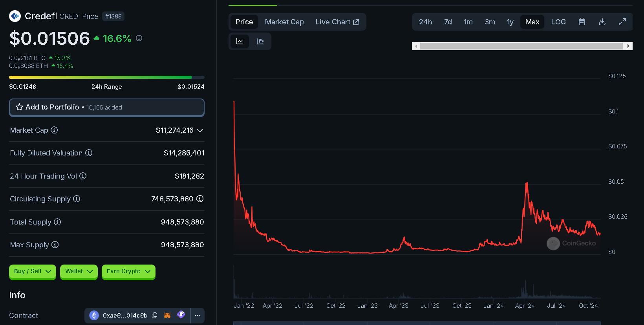This screenshot has width=644, height=325.
Task: Select the Market Cap chart tab
Action: click(284, 22)
